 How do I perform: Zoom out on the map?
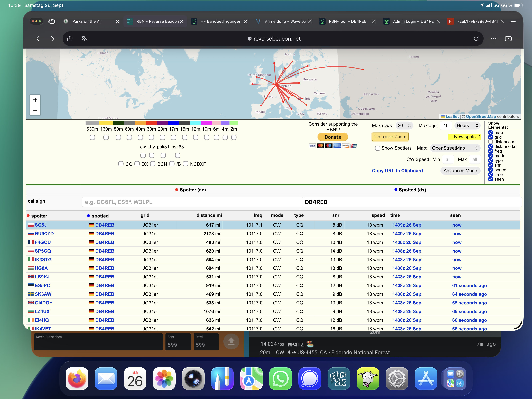point(35,110)
